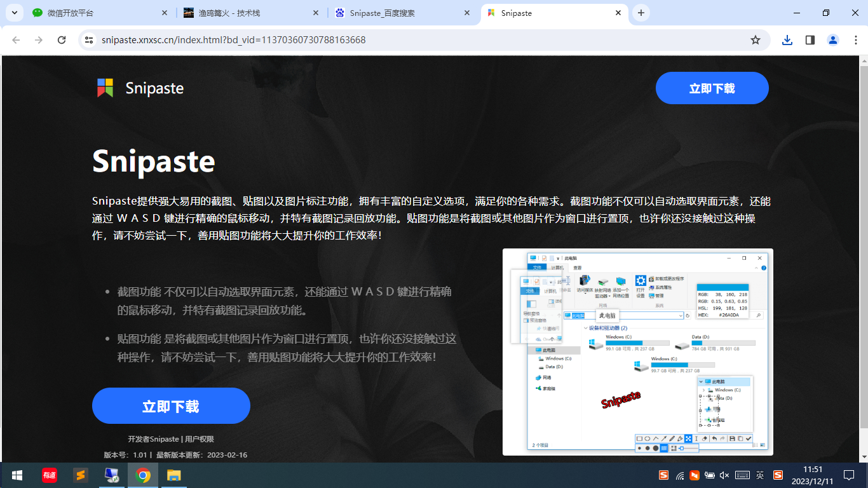Toggle the browser side panel
This screenshot has height=488, width=868.
[x=810, y=40]
